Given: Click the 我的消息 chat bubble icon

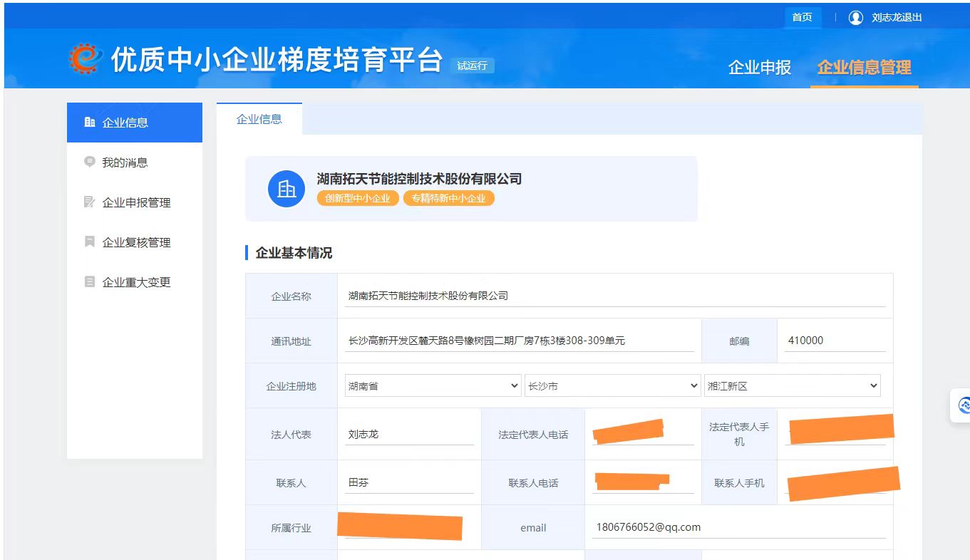Looking at the screenshot, I should click(89, 162).
